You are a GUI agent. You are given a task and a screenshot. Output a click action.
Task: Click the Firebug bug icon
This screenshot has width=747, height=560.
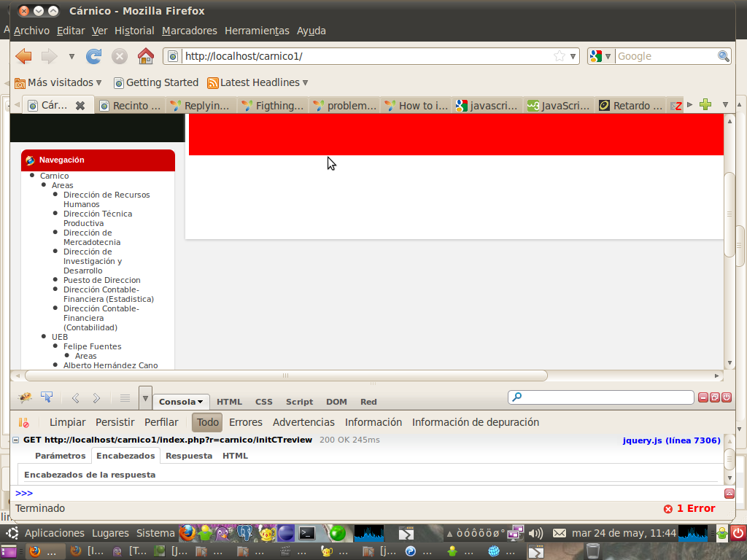click(x=25, y=398)
